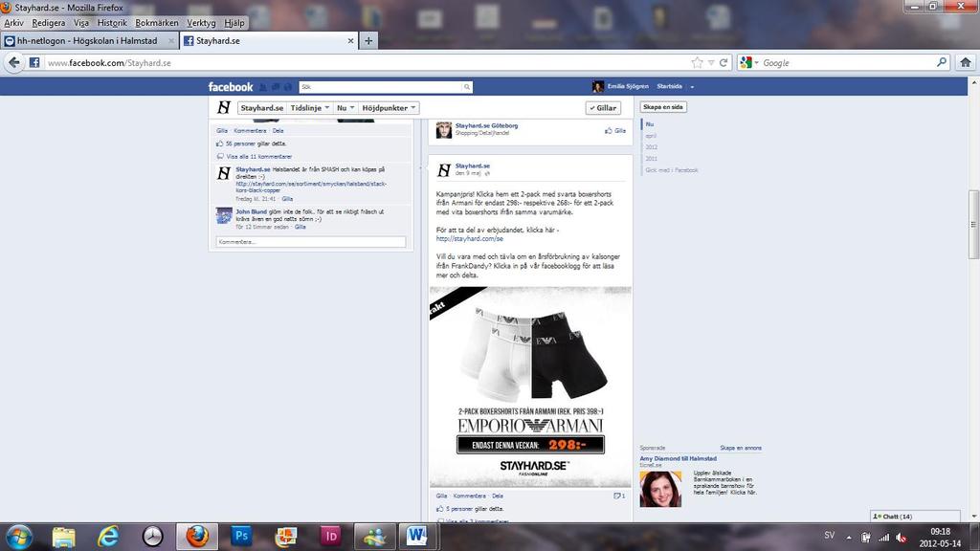Open the address bar history dropdown arrow

(711, 62)
